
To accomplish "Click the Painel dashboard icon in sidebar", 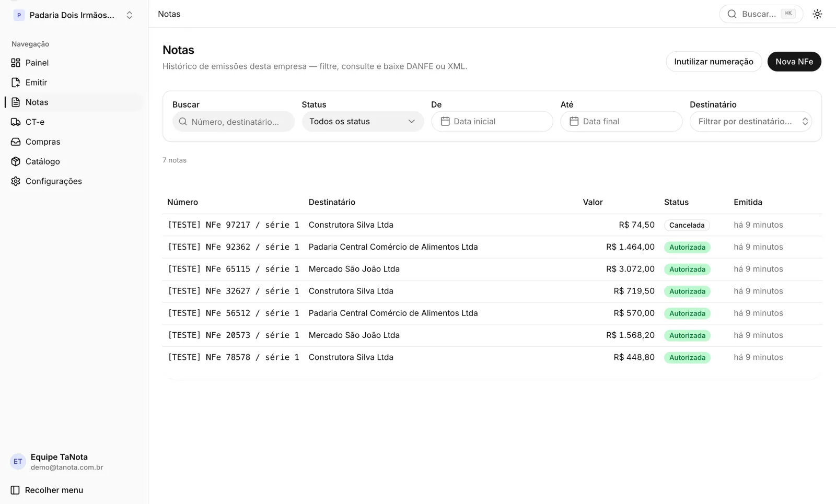I will click(x=16, y=63).
